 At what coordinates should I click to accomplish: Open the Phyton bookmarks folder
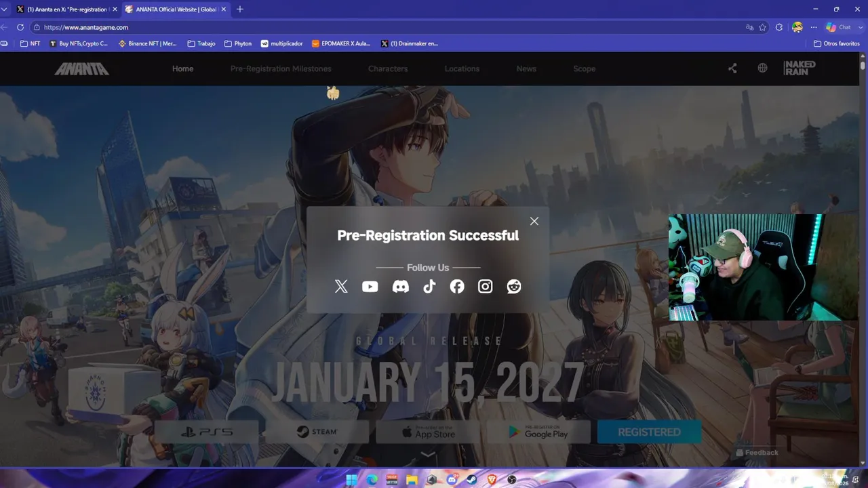click(237, 43)
